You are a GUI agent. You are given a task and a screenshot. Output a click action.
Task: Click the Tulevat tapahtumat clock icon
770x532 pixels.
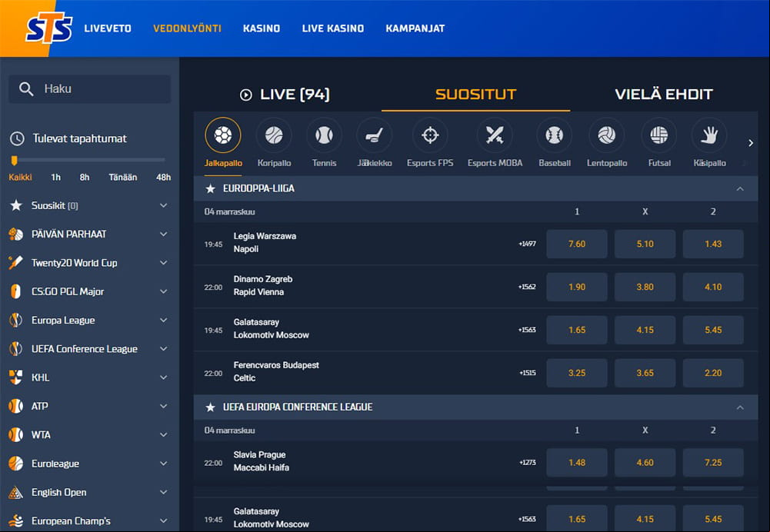pyautogui.click(x=17, y=139)
